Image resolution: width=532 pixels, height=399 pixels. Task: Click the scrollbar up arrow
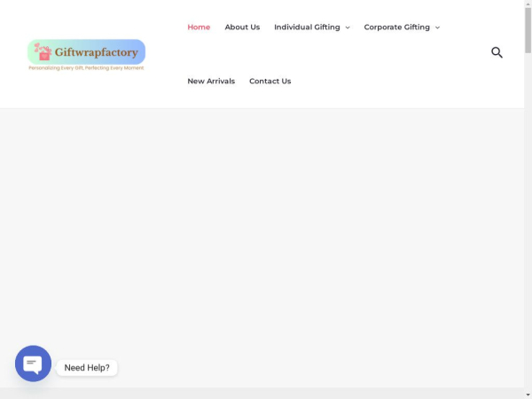tap(528, 3)
